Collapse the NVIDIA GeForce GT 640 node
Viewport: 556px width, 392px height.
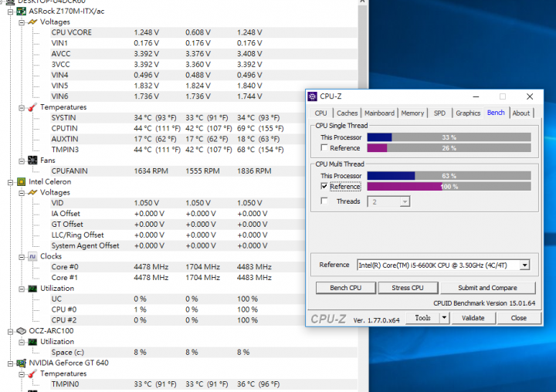10,363
